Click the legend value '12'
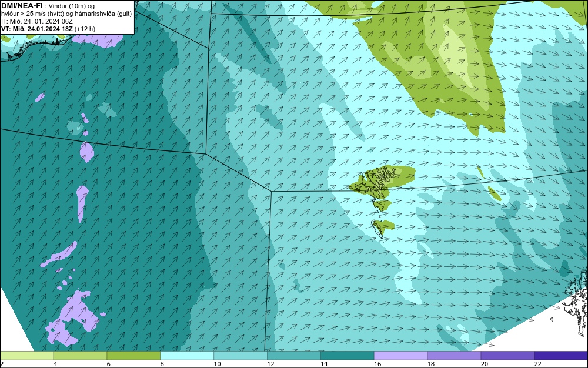This screenshot has height=368, width=588. pyautogui.click(x=270, y=364)
